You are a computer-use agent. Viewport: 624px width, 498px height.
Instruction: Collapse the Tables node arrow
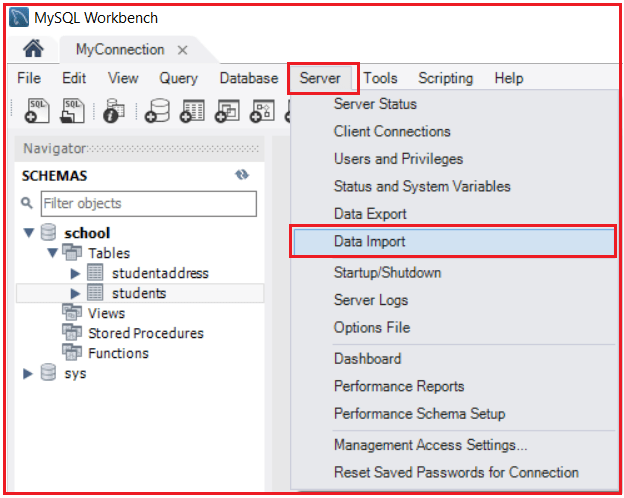pyautogui.click(x=53, y=253)
